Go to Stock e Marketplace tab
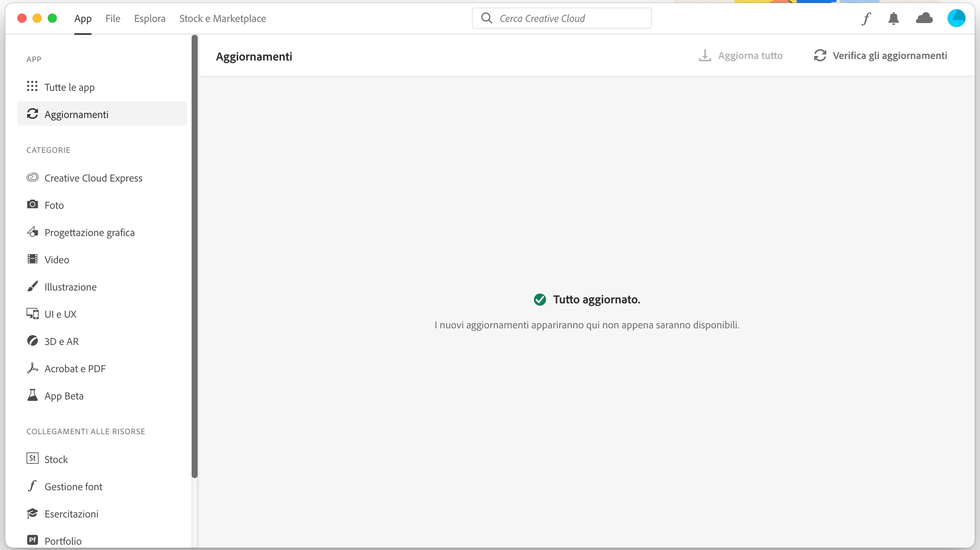The height and width of the screenshot is (550, 980). [x=223, y=18]
